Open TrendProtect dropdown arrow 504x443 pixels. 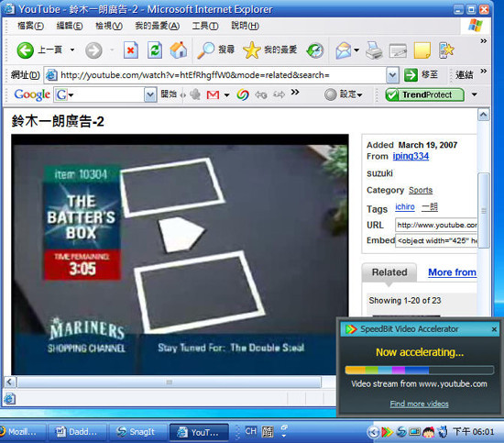click(474, 94)
